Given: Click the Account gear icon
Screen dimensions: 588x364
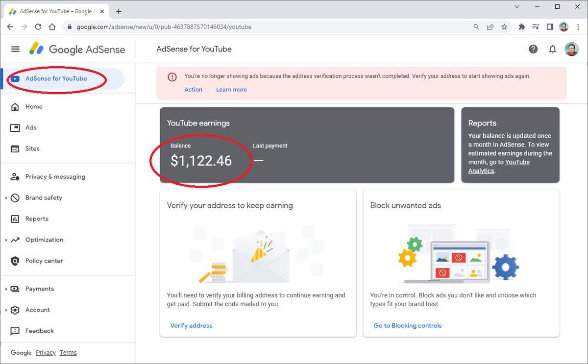Looking at the screenshot, I should tap(15, 310).
